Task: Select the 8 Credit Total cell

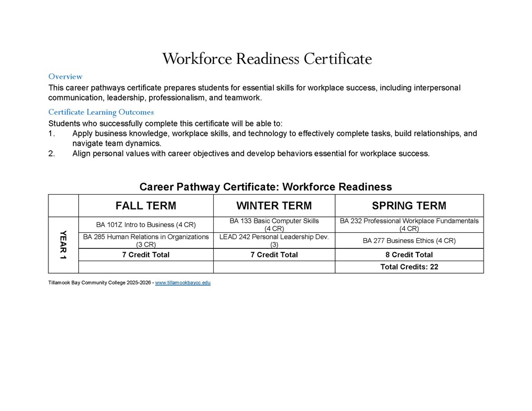Action: tap(409, 255)
